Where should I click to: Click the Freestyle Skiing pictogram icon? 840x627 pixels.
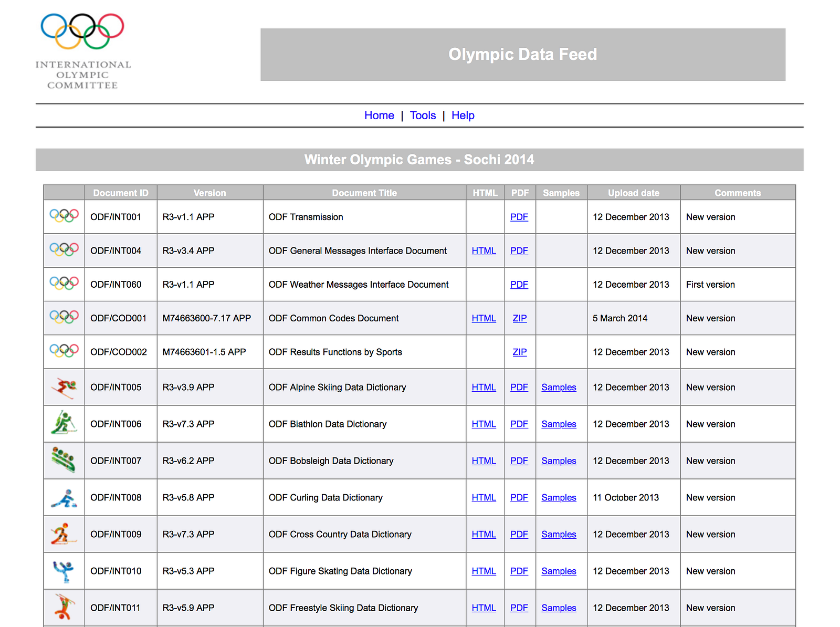(64, 607)
